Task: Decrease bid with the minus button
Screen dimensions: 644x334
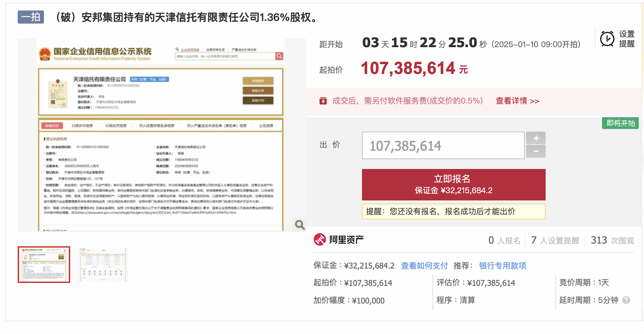Action: coord(536,151)
